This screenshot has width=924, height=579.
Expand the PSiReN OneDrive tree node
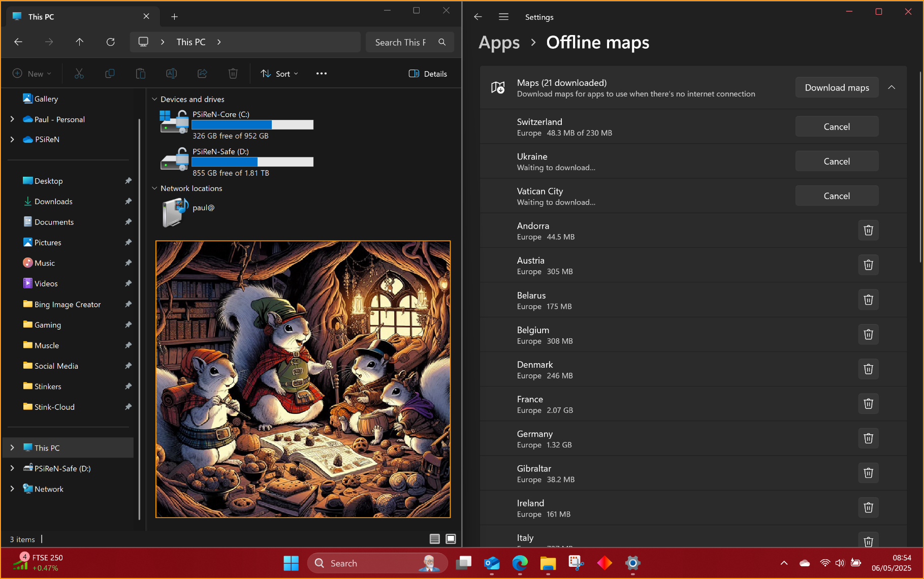(12, 139)
